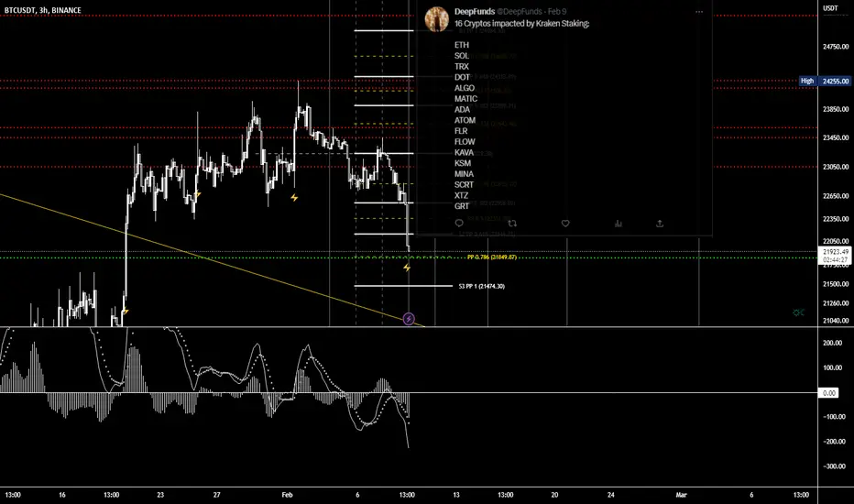The width and height of the screenshot is (854, 504).
Task: Click MINA in the tweet list
Action: click(x=464, y=174)
